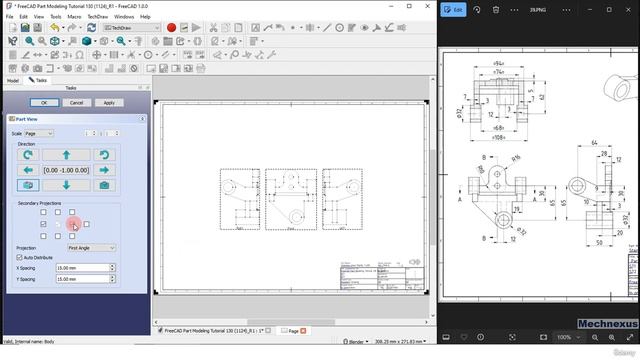Click the Fit All magnifier icon

tap(29, 41)
